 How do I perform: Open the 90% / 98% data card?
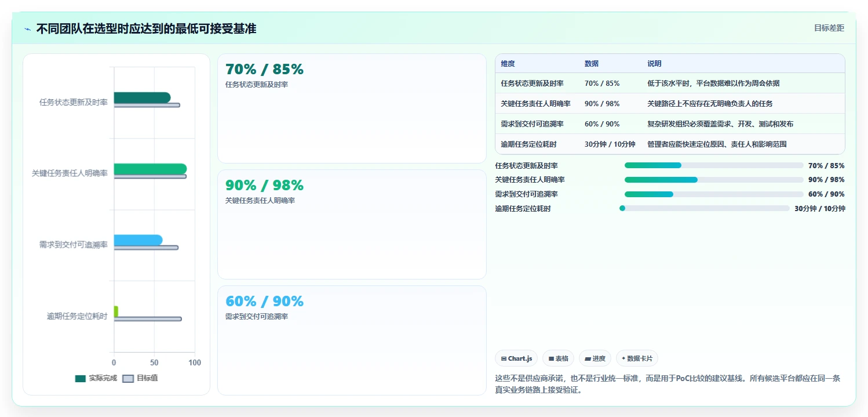(352, 224)
